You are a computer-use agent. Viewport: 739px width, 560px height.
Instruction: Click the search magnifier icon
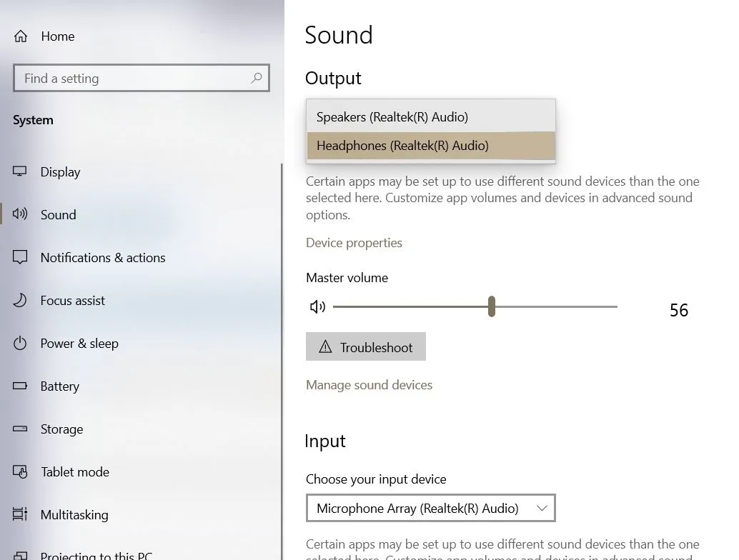click(x=257, y=78)
